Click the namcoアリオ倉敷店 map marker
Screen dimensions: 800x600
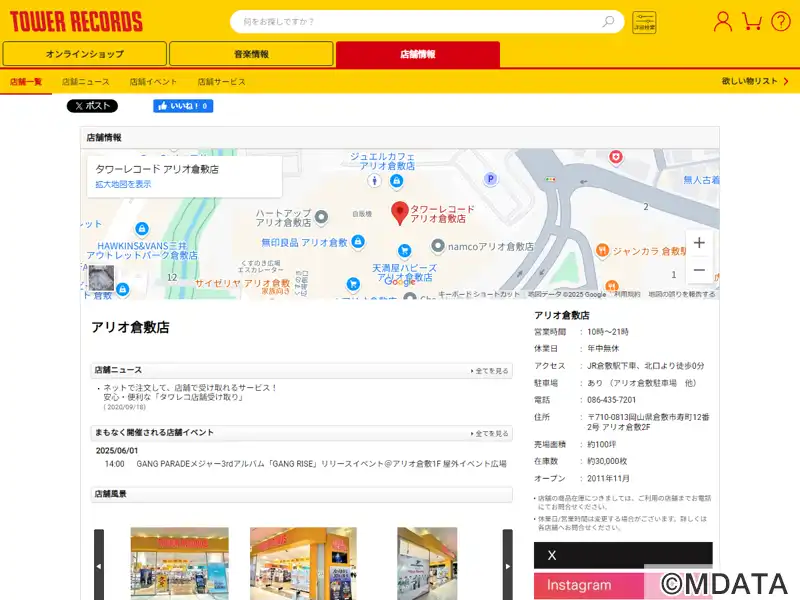(x=438, y=246)
